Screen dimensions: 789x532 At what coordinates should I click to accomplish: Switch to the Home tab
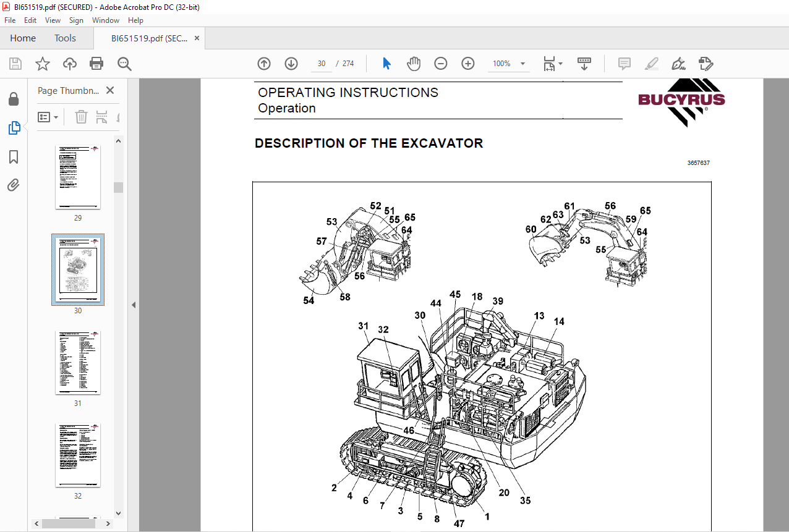pyautogui.click(x=23, y=38)
